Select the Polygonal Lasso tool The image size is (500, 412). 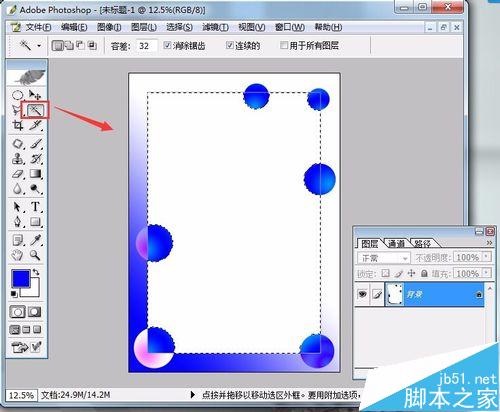point(16,110)
